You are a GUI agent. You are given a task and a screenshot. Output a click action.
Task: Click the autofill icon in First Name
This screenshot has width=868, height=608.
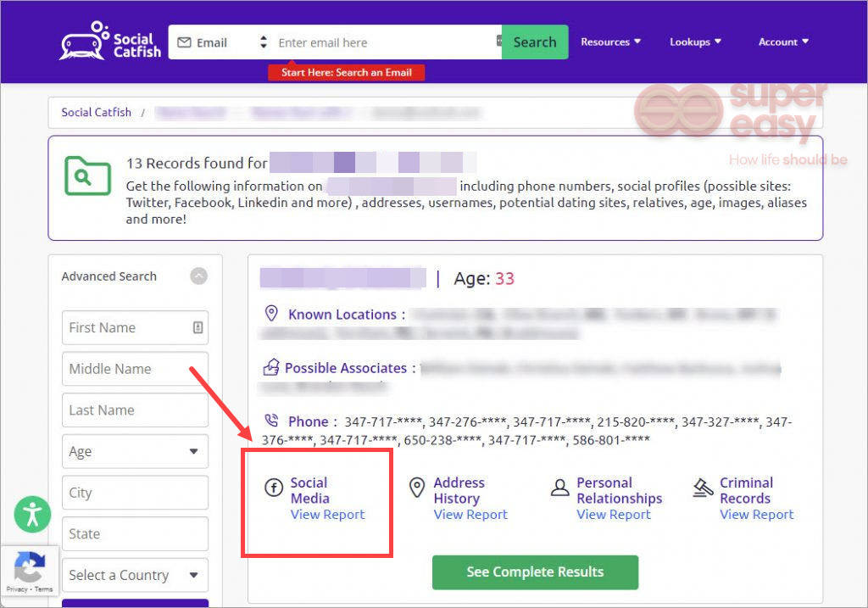coord(198,327)
